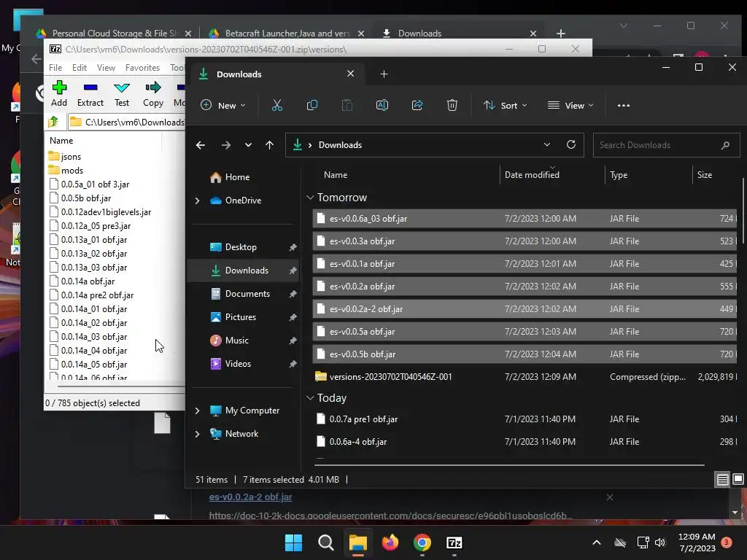Collapse the Tomorrow group

pyautogui.click(x=310, y=197)
